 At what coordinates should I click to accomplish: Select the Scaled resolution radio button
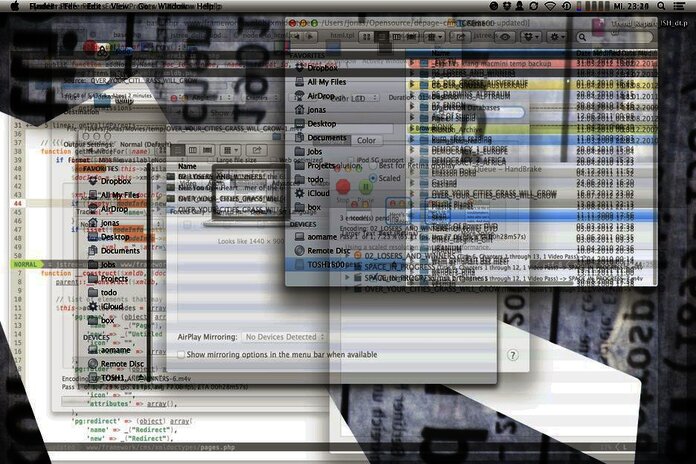click(373, 178)
